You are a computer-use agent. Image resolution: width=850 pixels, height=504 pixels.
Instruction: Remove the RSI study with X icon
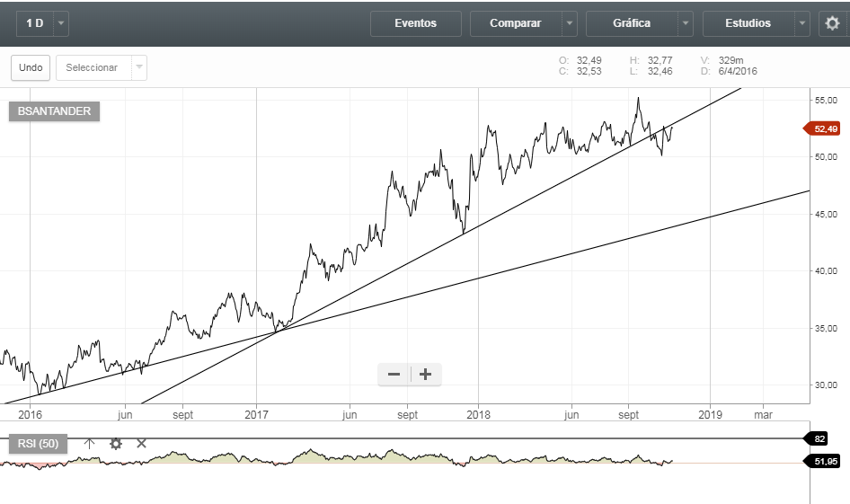pos(141,443)
